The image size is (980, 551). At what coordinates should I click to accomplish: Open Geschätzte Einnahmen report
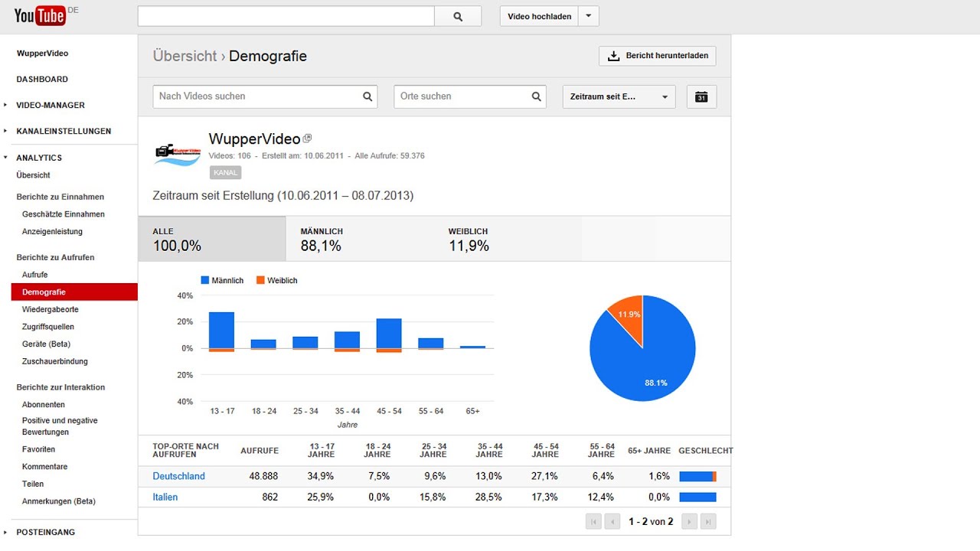point(64,214)
